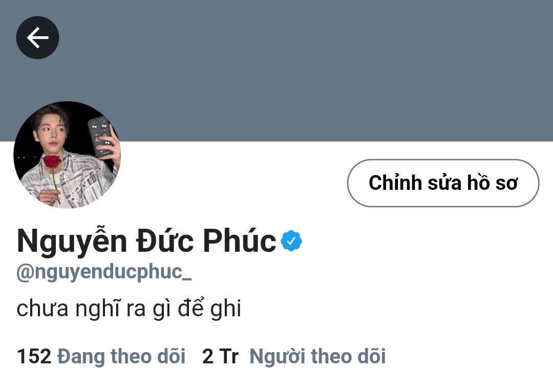Open the gray header banner image
Image resolution: width=553 pixels, height=392 pixels.
pyautogui.click(x=276, y=71)
